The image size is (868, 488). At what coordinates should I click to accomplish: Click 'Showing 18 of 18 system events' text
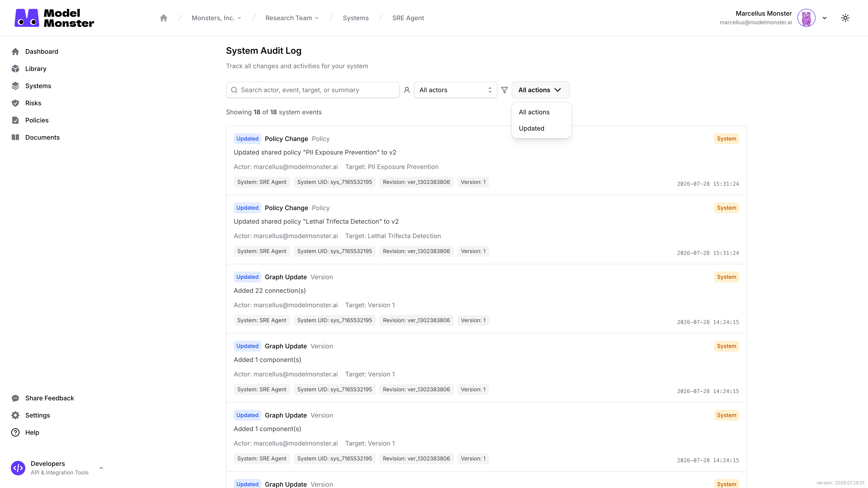(274, 112)
